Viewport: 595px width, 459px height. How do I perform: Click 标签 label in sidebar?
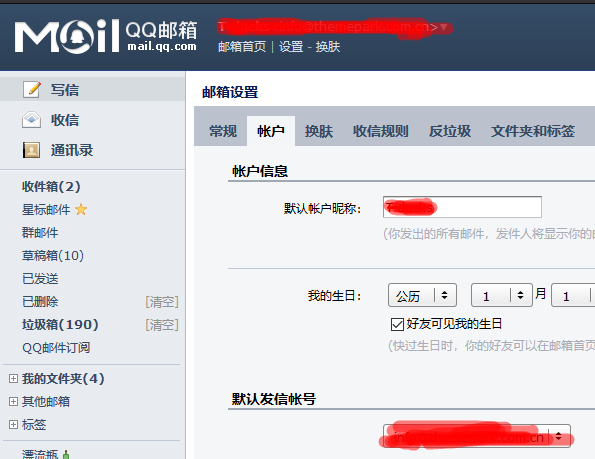pyautogui.click(x=34, y=424)
